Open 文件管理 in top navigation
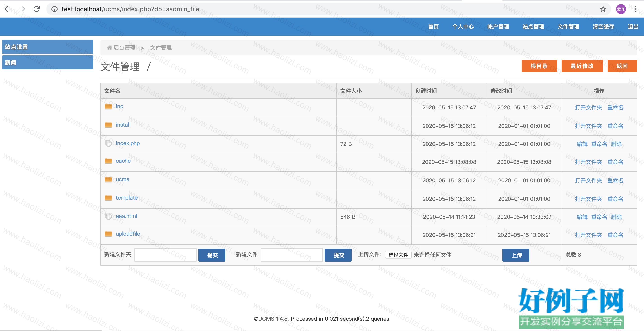This screenshot has height=331, width=644. click(568, 27)
